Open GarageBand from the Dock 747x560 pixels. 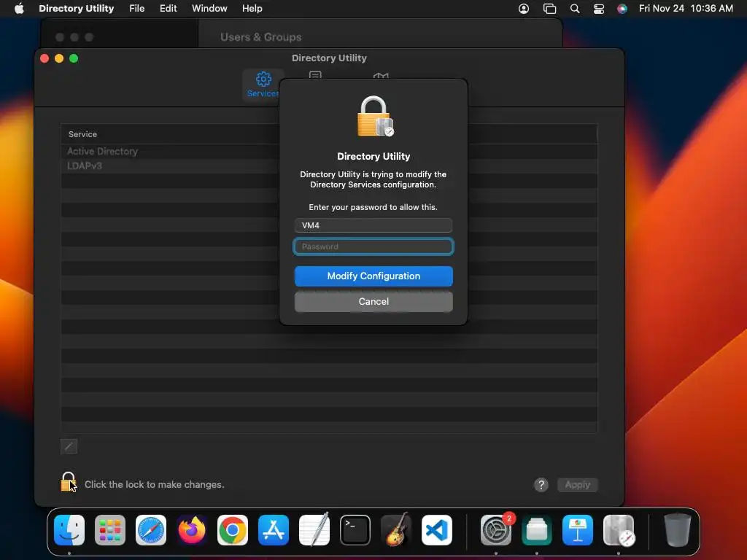[x=396, y=530]
